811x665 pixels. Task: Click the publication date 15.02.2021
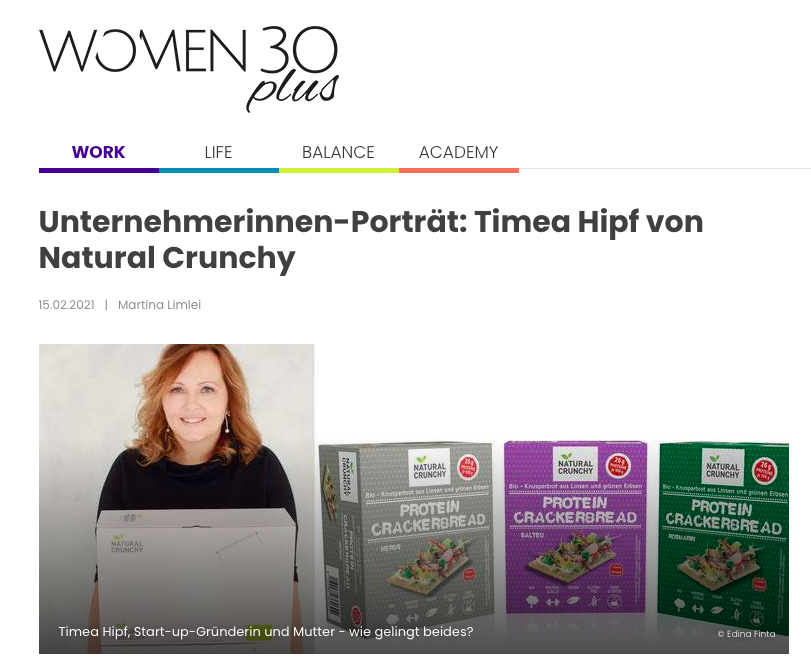click(x=67, y=305)
